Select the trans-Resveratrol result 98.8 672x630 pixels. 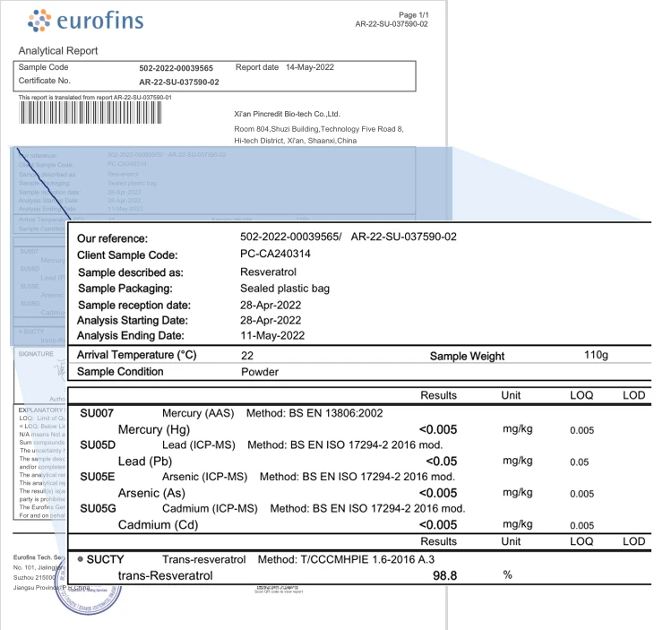tap(444, 575)
